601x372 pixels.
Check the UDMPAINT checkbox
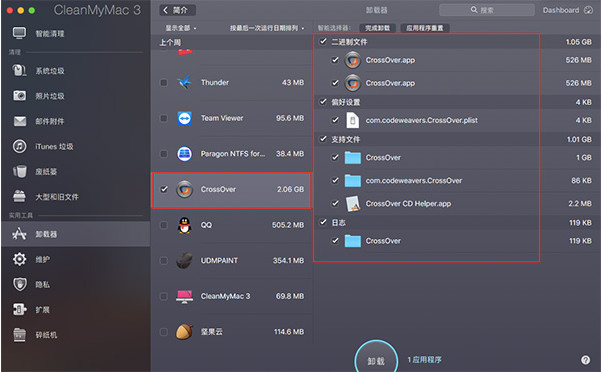pyautogui.click(x=164, y=261)
